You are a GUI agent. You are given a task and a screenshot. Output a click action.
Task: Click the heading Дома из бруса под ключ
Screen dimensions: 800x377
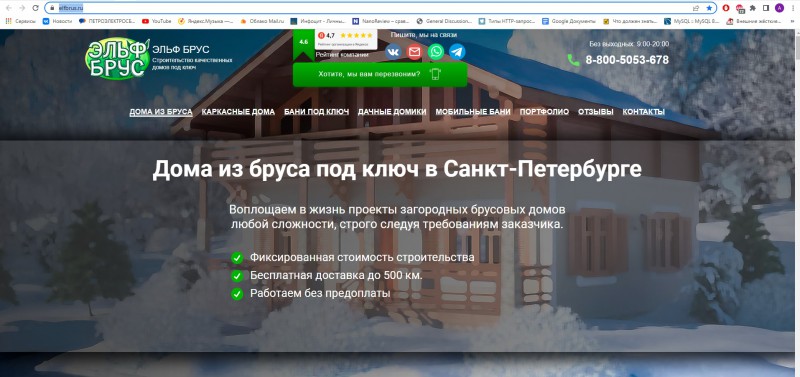397,170
